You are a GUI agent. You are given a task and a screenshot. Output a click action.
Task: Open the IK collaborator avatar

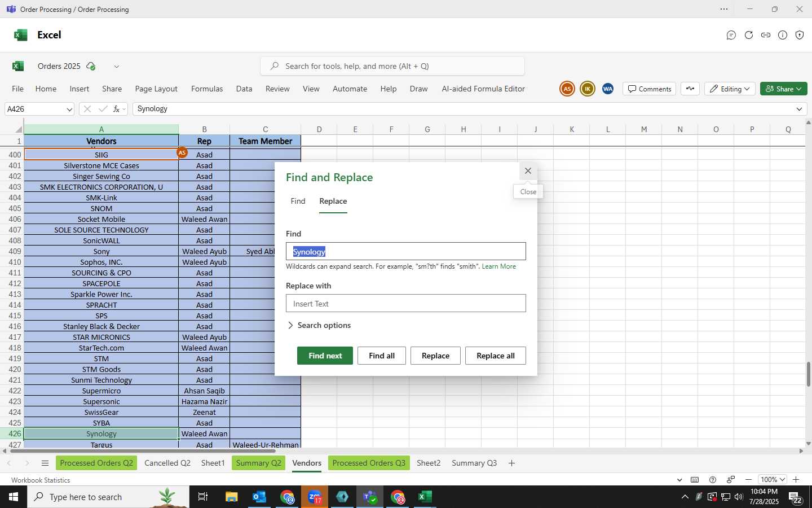pyautogui.click(x=588, y=89)
